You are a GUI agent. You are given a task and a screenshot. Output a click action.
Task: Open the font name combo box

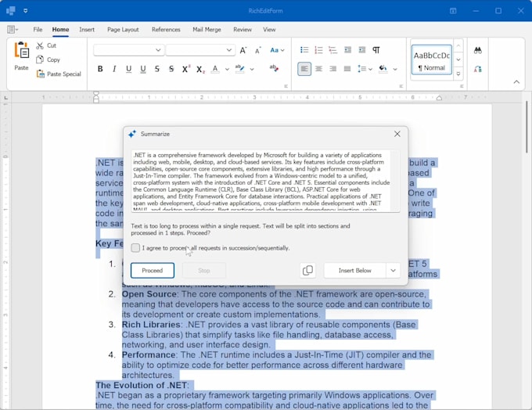129,50
